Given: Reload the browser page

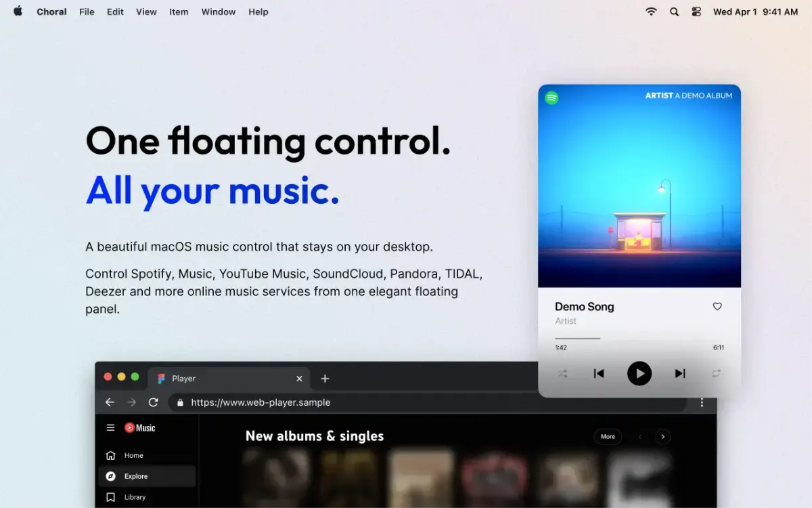Looking at the screenshot, I should click(154, 402).
